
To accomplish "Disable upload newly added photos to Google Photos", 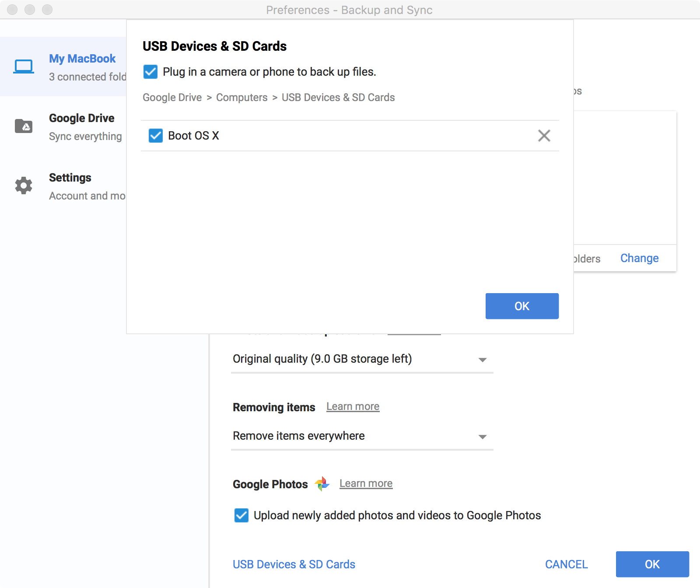I will (241, 515).
